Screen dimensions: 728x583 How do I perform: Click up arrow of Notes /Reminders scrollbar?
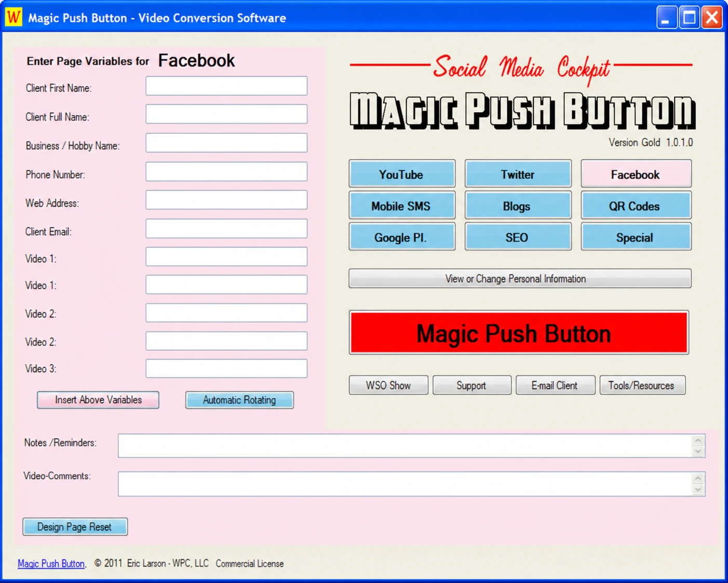(x=698, y=440)
